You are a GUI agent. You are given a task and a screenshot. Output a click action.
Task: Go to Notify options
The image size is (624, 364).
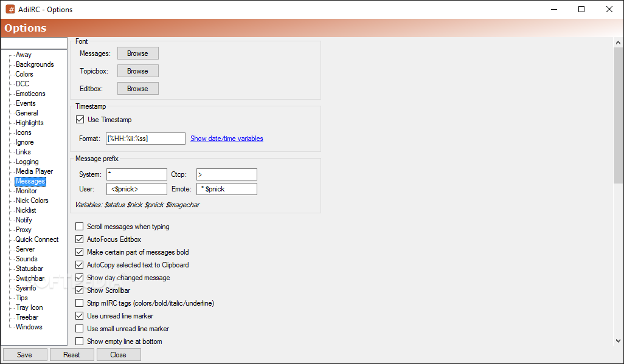click(24, 220)
